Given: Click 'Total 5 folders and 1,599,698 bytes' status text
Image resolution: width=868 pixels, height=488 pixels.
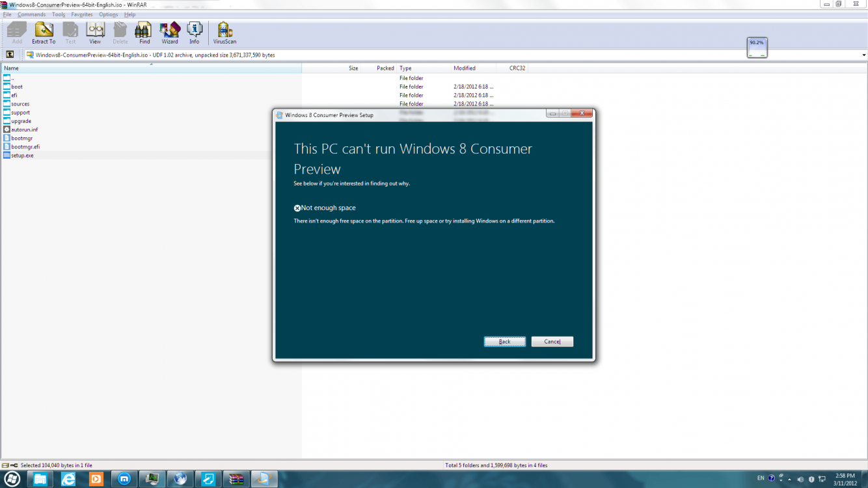Looking at the screenshot, I should 497,465.
